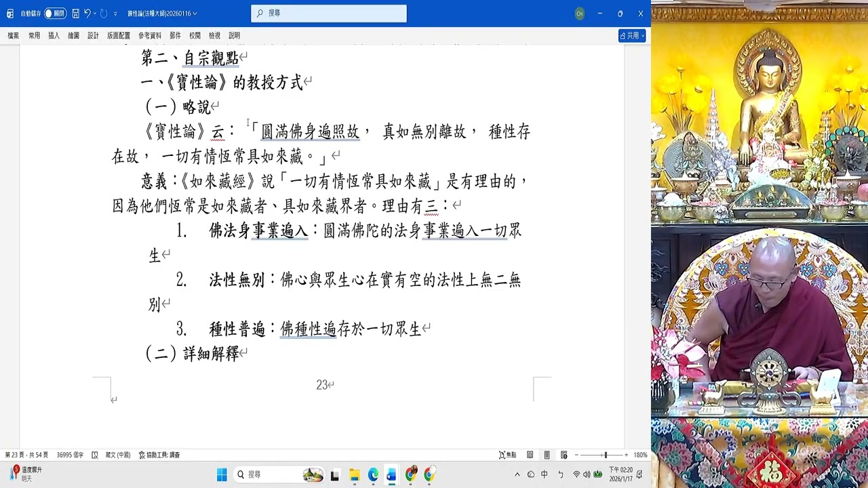Open the 郵件 (Mailings) tab

click(x=175, y=35)
